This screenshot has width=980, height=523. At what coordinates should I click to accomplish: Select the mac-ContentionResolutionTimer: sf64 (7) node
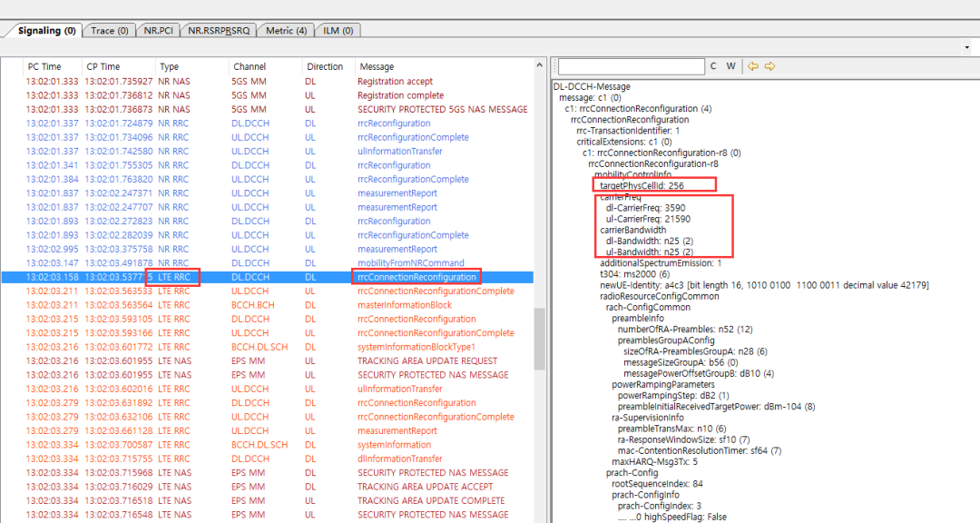pyautogui.click(x=700, y=450)
